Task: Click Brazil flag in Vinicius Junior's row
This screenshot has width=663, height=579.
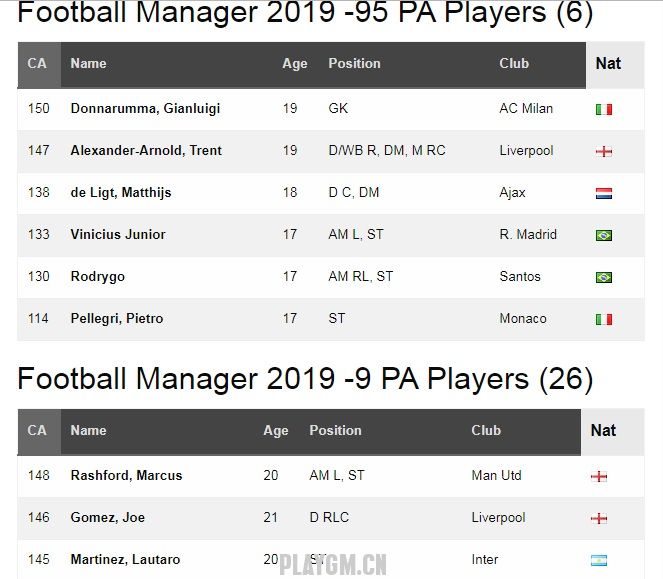Action: (x=604, y=235)
